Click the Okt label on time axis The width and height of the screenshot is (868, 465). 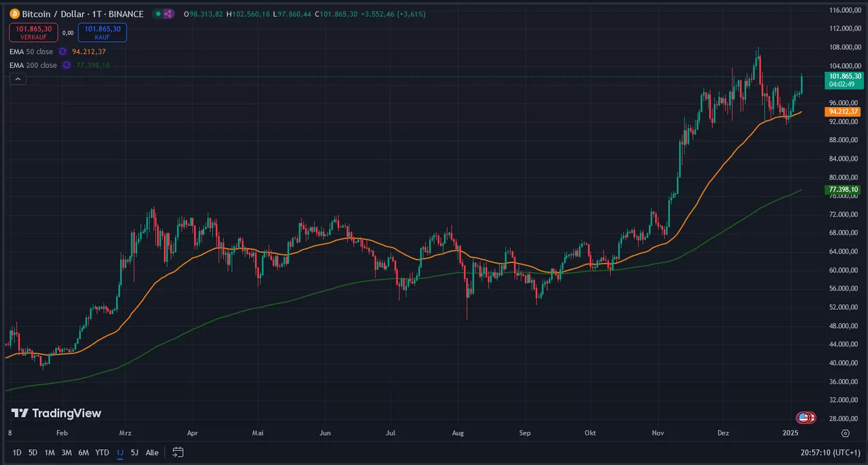(x=590, y=432)
